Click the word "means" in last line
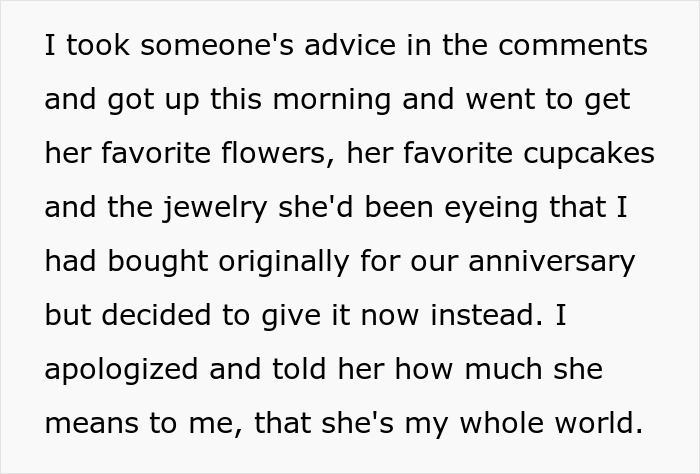The width and height of the screenshot is (700, 474). (93, 424)
